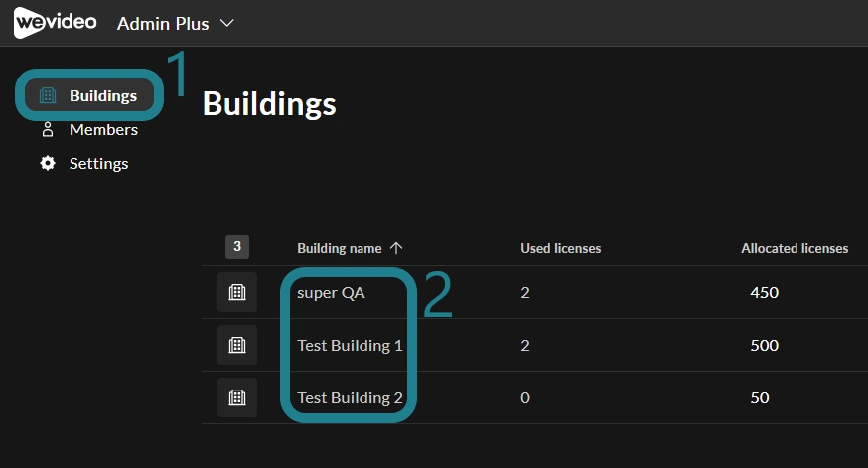Viewport: 868px width, 468px height.
Task: Select Buildings in the sidebar
Action: tap(89, 95)
